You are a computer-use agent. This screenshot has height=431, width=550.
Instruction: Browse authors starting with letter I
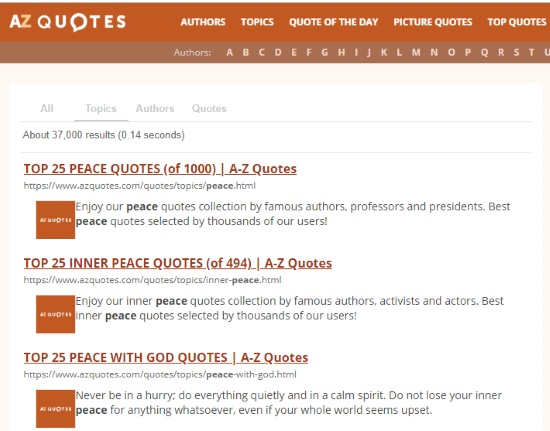click(x=356, y=53)
